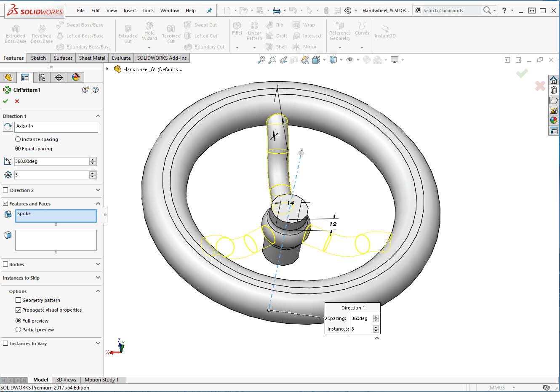Expand the Direction 2 section

(98, 190)
